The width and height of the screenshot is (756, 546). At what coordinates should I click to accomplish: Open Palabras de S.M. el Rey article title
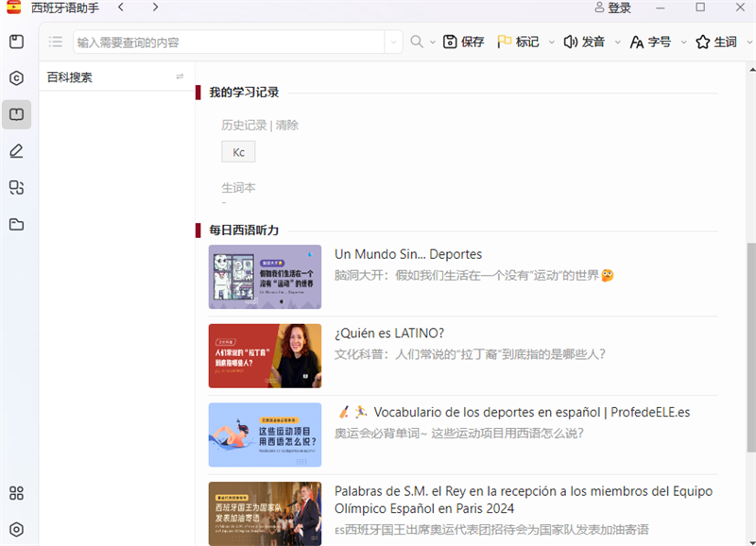[524, 500]
